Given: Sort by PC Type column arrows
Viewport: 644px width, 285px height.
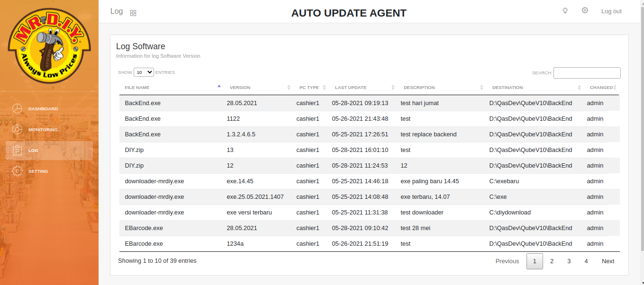Looking at the screenshot, I should point(324,88).
